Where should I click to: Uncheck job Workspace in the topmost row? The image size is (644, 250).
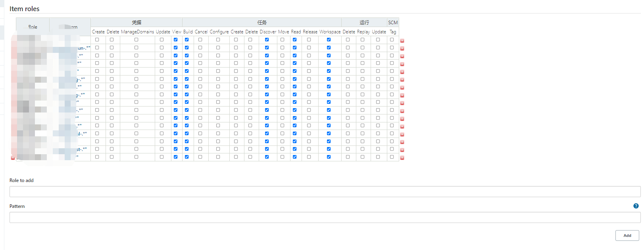click(x=329, y=40)
